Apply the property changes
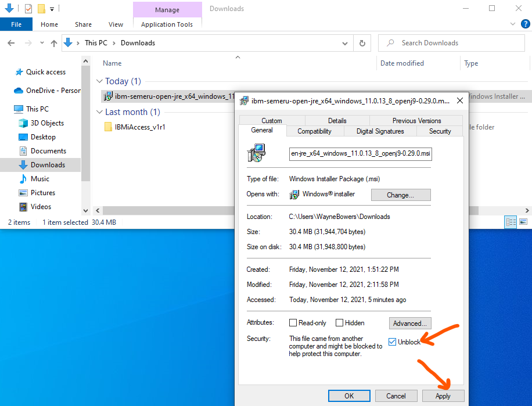Image resolution: width=532 pixels, height=406 pixels. pos(443,396)
